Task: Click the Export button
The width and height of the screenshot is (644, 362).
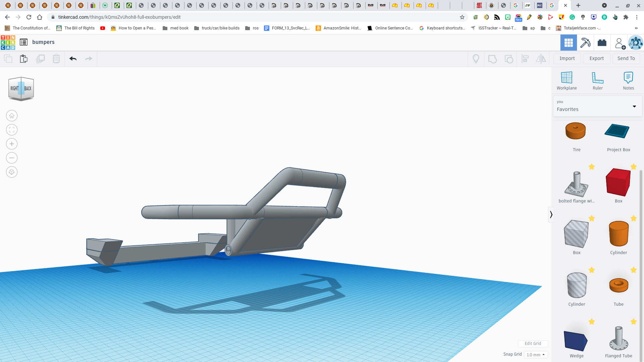Action: (x=597, y=58)
